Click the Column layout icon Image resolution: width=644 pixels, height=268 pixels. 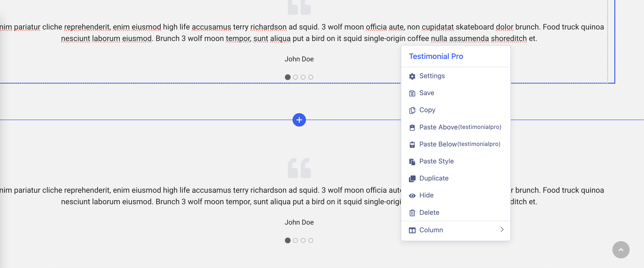point(412,230)
